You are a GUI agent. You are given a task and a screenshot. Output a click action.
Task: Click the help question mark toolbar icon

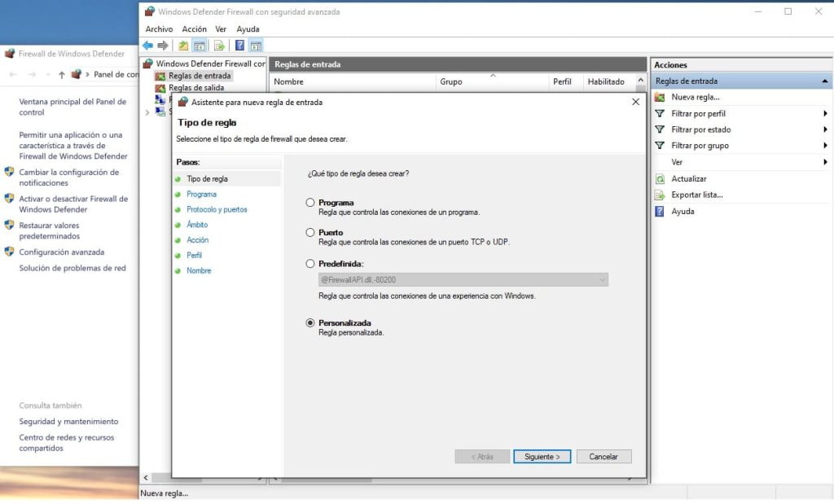239,46
